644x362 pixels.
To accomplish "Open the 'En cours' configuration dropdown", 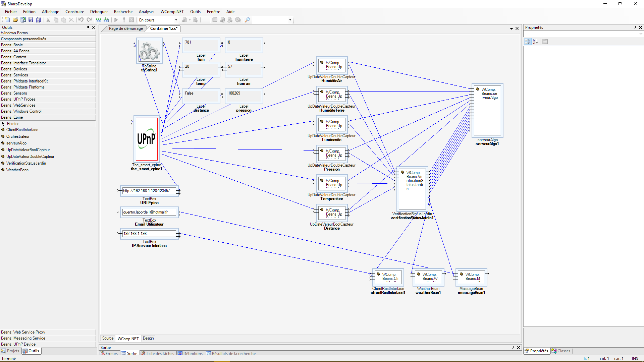I will (x=176, y=20).
